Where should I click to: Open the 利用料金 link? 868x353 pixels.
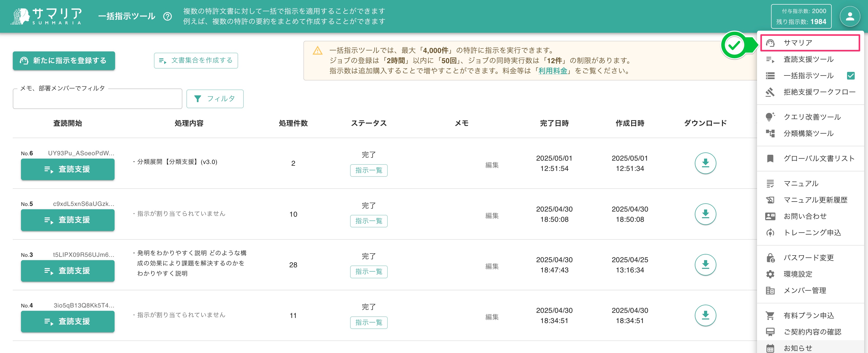point(552,71)
